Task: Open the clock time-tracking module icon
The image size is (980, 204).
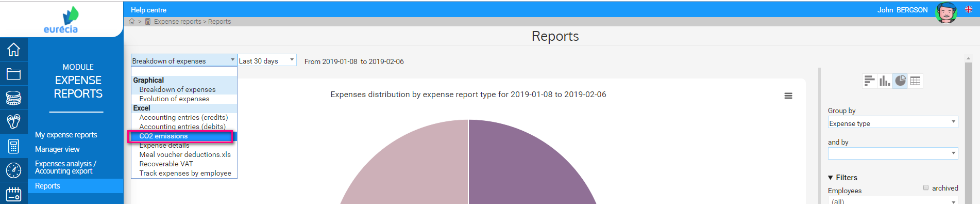Action: [x=13, y=170]
